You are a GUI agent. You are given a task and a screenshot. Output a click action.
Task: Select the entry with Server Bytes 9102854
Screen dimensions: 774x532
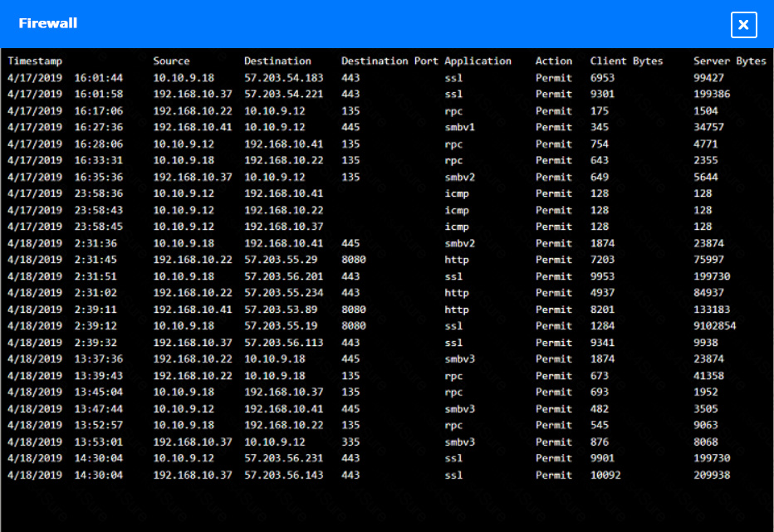pos(332,325)
